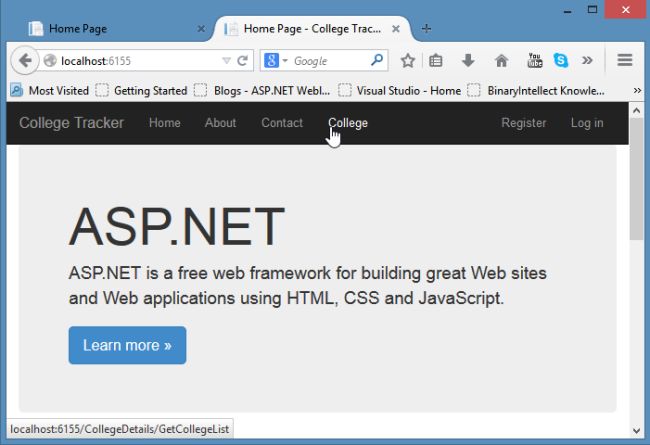Open the hamburger browser menu
The image size is (650, 445).
[x=625, y=61]
